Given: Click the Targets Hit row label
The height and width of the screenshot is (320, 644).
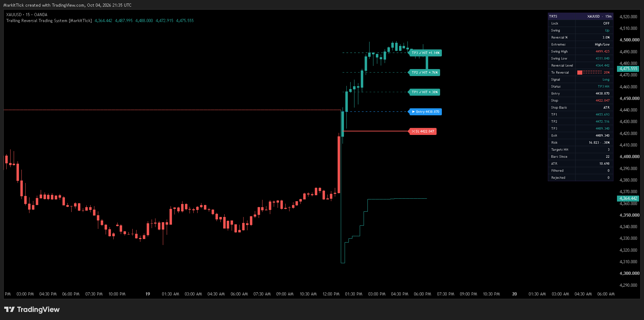Looking at the screenshot, I should point(560,150).
